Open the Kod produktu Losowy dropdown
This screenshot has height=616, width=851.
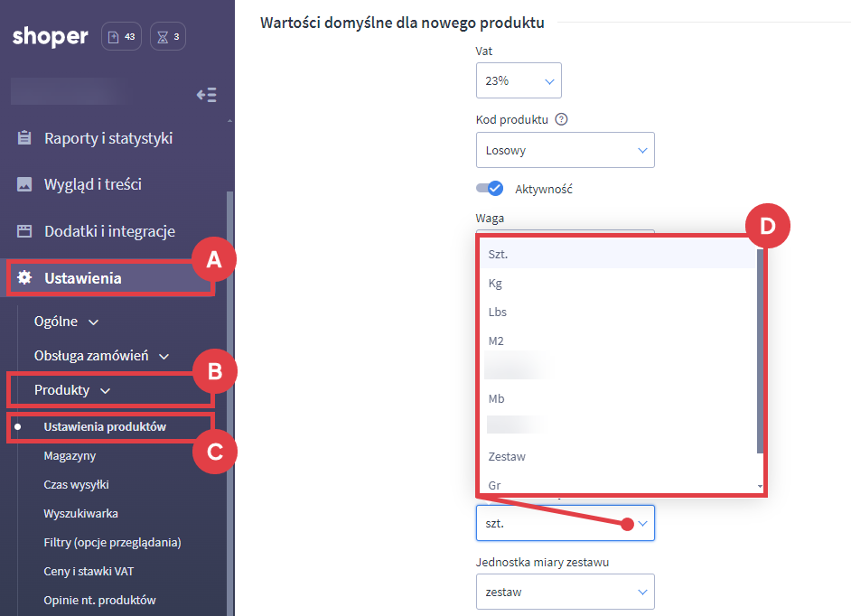565,150
